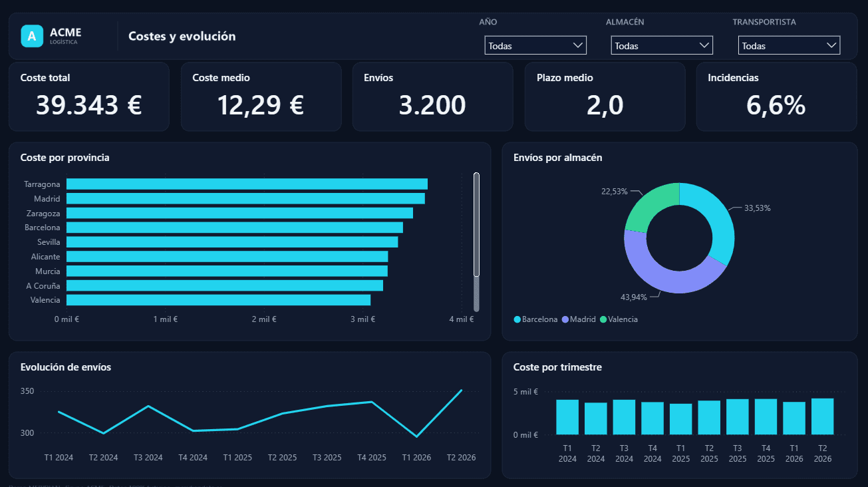
Task: Click the ACME logo icon
Action: 31,36
